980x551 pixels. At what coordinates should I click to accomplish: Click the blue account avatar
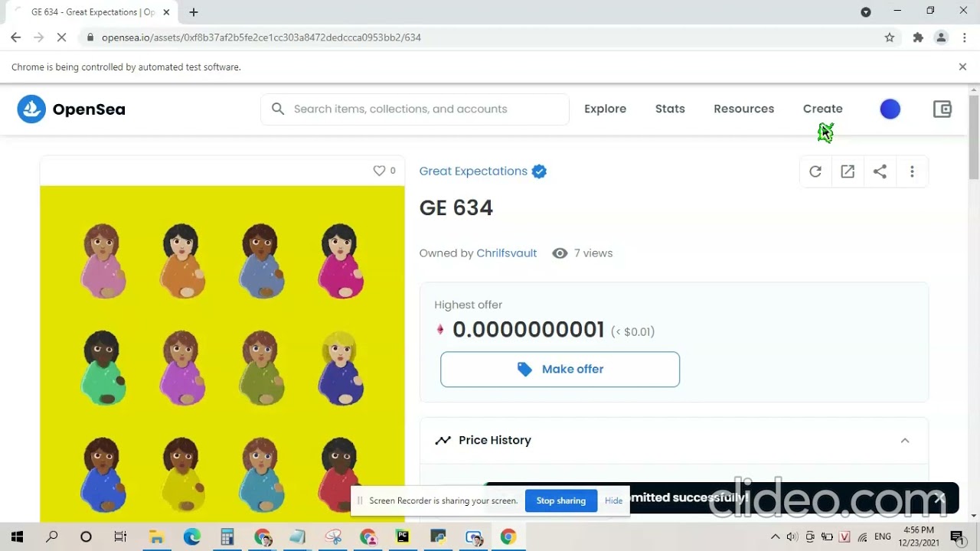tap(890, 109)
